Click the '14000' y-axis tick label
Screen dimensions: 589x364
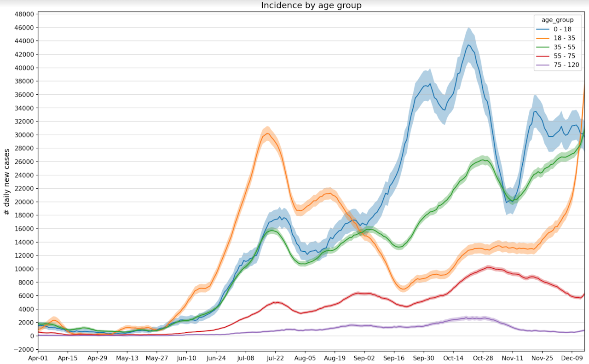(24, 242)
